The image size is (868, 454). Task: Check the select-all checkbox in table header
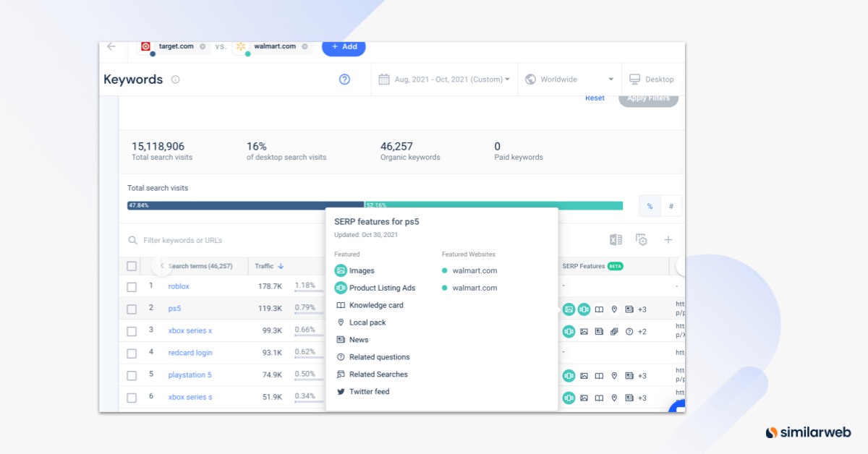click(x=132, y=266)
